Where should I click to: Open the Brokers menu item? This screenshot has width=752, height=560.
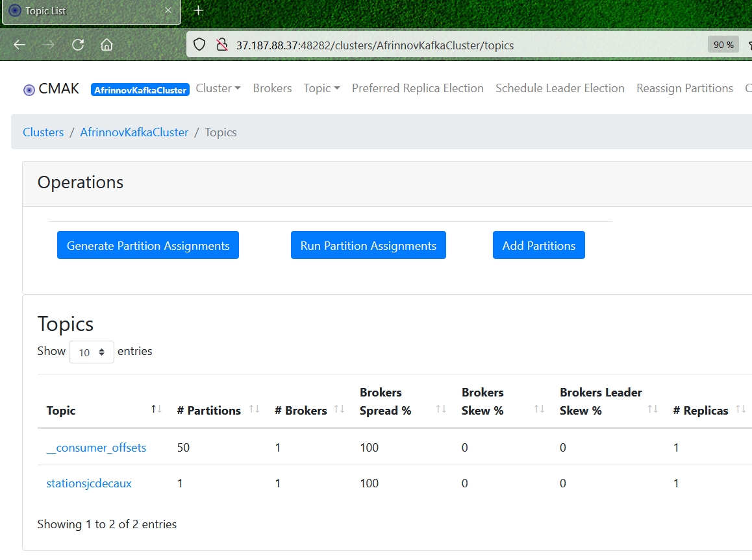click(x=272, y=88)
